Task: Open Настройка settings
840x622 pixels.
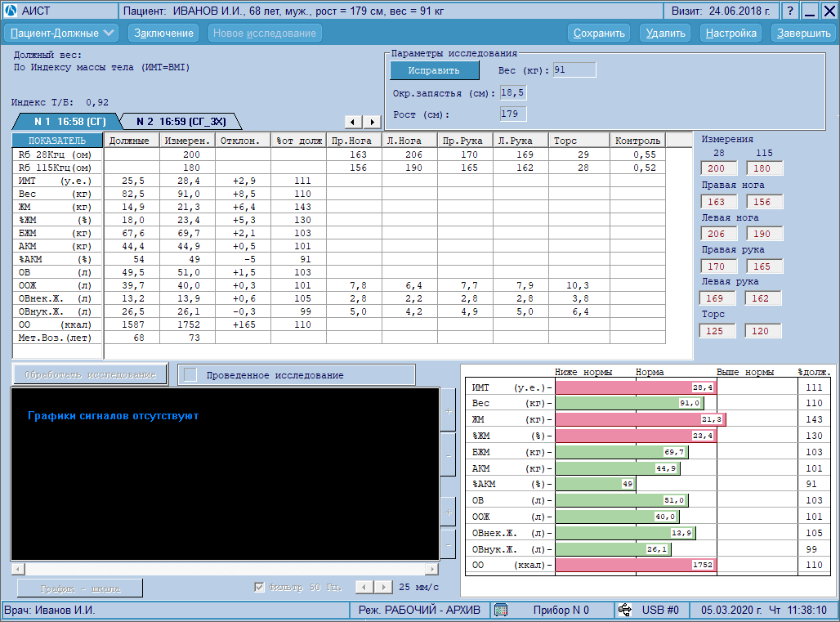Action: click(731, 34)
